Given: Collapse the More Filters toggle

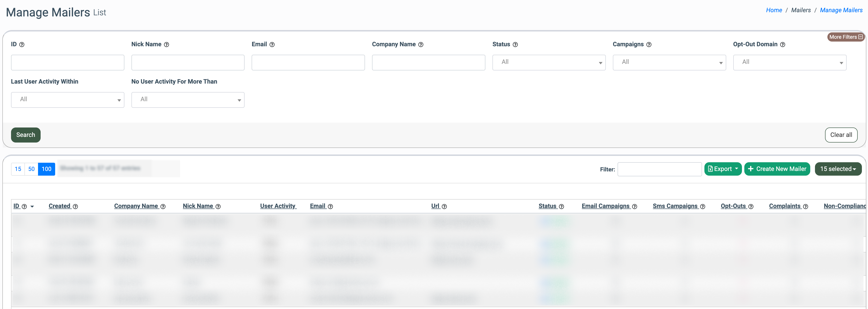Looking at the screenshot, I should 846,37.
